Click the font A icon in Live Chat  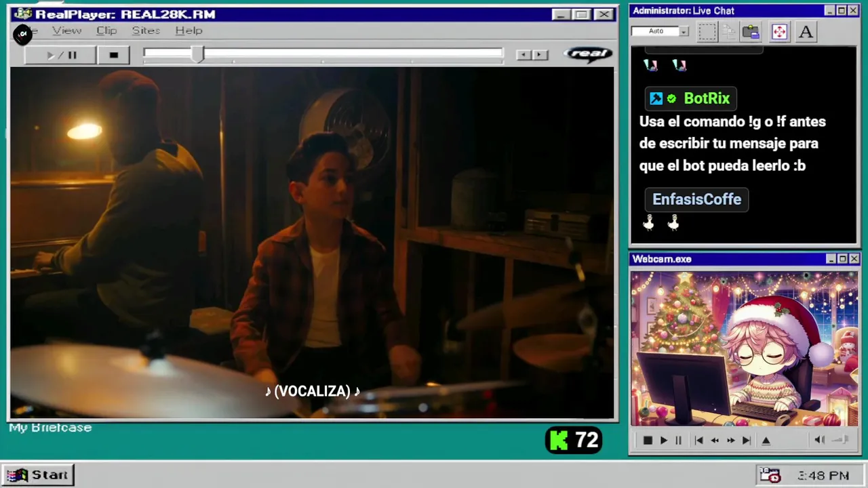(x=806, y=32)
